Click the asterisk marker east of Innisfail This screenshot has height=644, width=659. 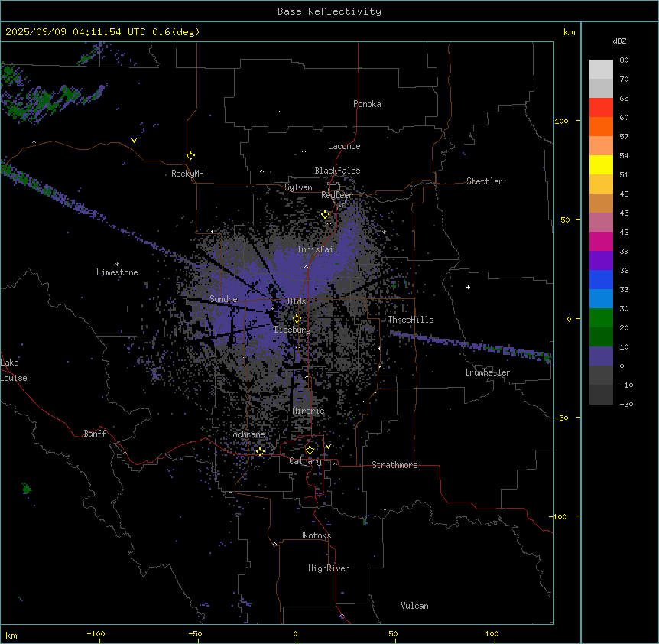click(x=384, y=233)
